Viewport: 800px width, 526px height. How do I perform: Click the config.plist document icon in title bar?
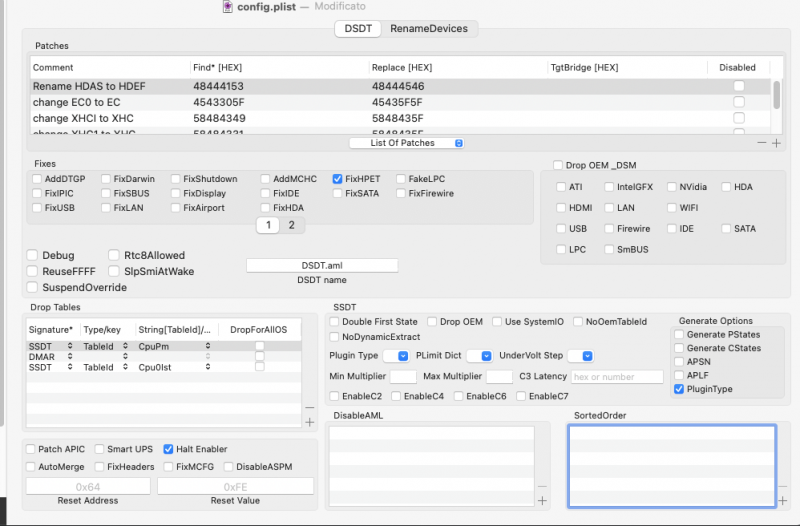tap(227, 7)
